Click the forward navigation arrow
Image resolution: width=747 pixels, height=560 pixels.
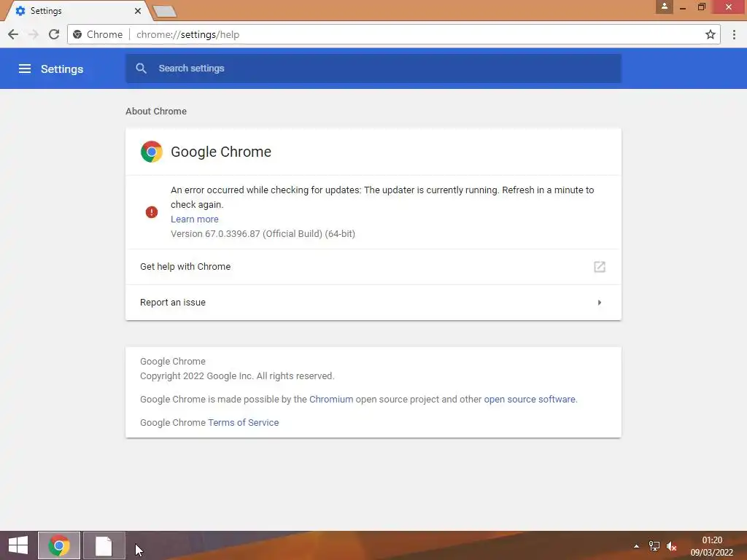tap(34, 34)
